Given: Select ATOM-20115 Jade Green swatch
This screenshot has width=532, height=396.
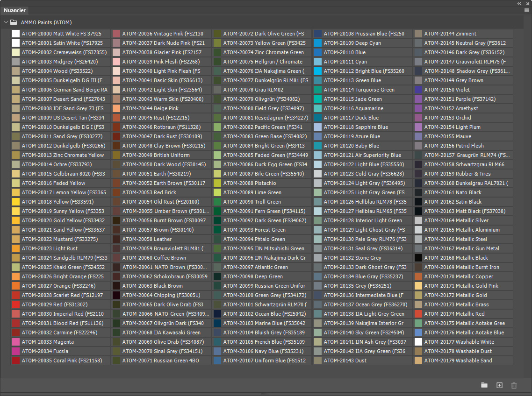Looking at the screenshot, I should [x=318, y=99].
